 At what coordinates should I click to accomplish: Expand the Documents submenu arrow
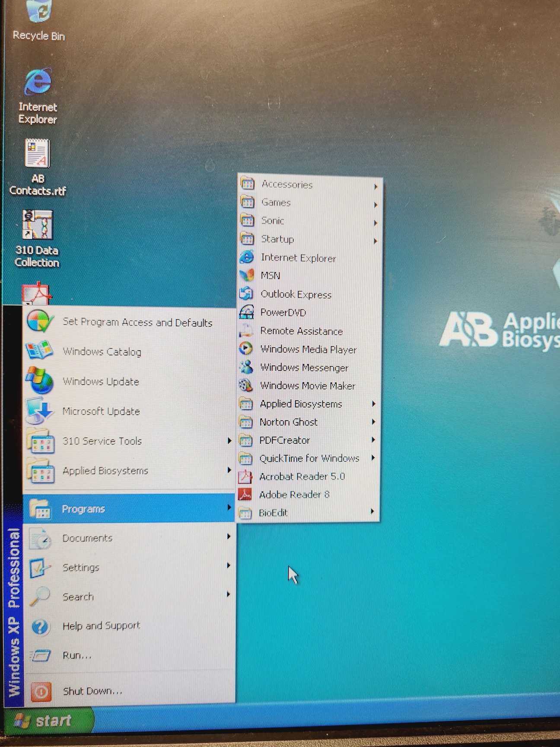(x=229, y=536)
